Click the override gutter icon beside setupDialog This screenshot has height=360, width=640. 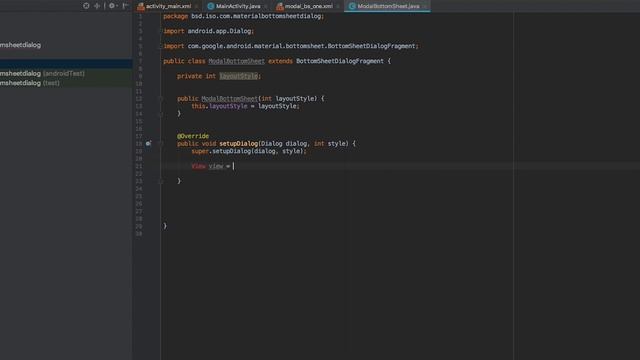point(149,143)
